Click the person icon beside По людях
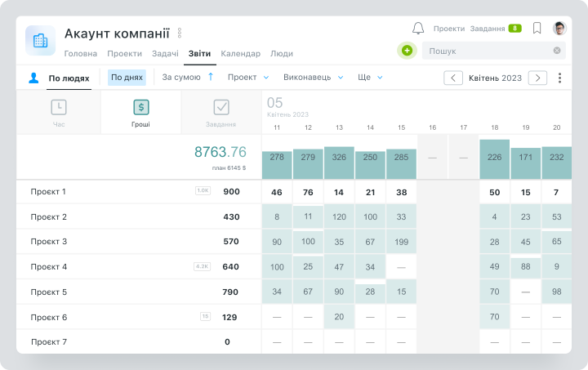 pyautogui.click(x=33, y=78)
